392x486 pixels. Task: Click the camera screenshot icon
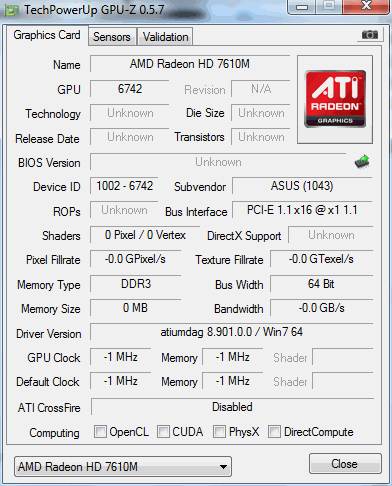pos(370,34)
